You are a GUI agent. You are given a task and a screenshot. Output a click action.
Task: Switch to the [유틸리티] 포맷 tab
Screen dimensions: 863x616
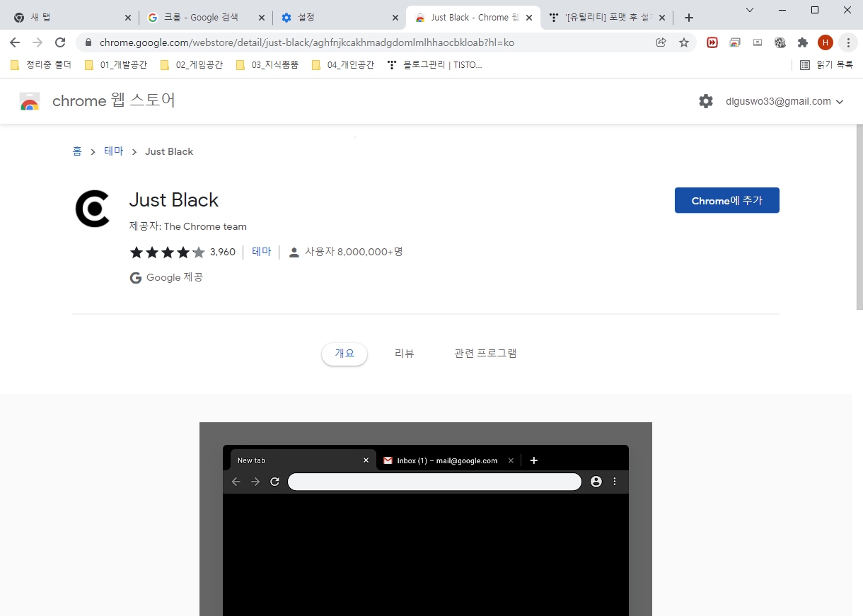(608, 18)
